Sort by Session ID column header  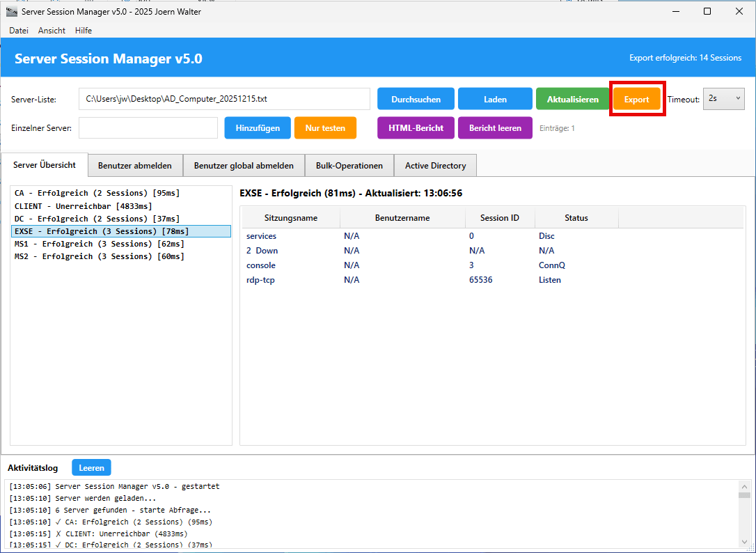[499, 218]
